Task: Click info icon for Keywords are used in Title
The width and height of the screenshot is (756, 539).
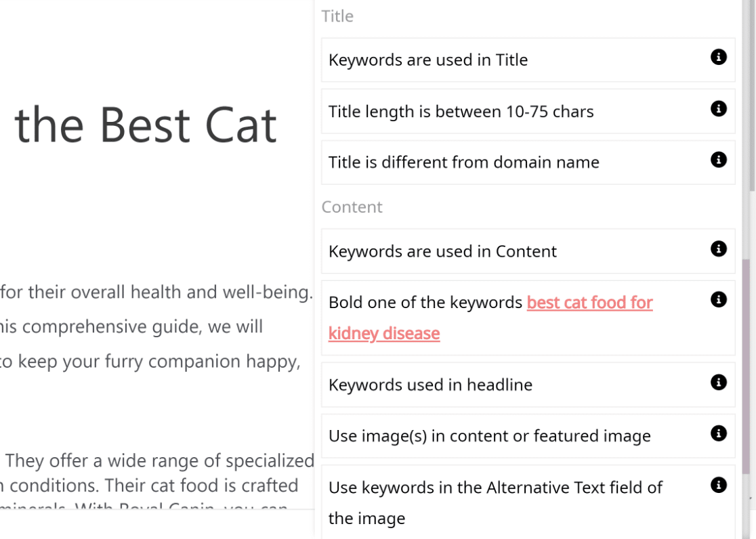Action: 718,57
